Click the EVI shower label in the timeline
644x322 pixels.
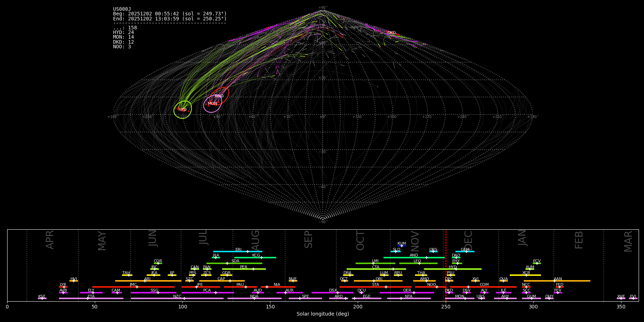pyautogui.click(x=633, y=297)
